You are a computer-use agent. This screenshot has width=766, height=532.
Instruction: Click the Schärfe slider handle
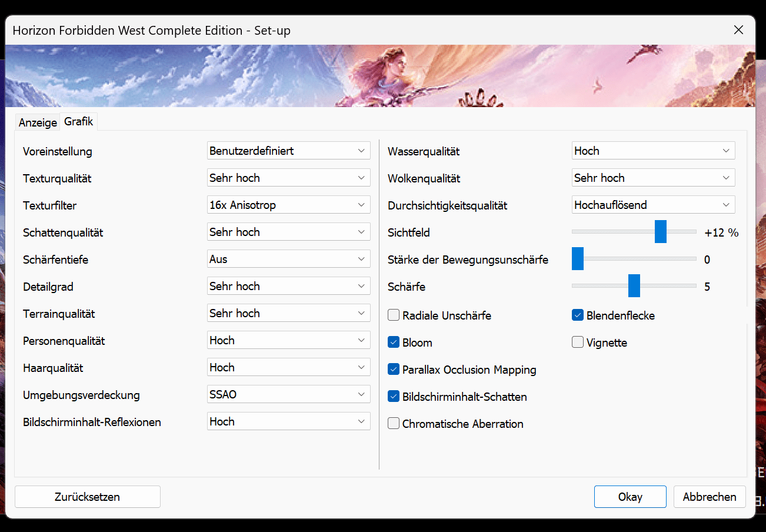click(x=634, y=286)
